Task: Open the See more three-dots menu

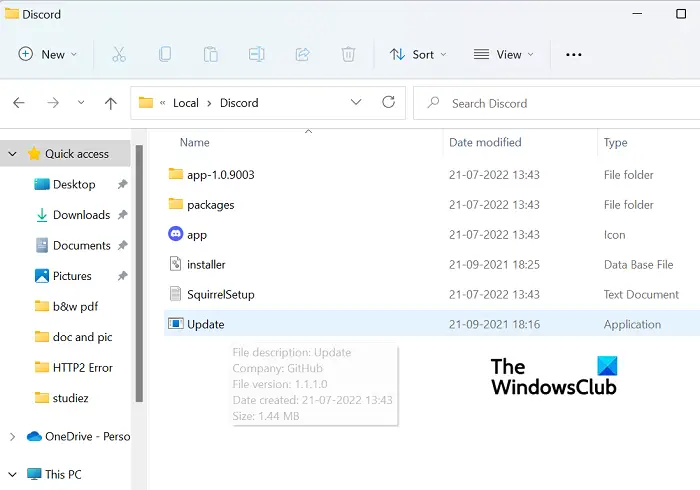Action: tap(574, 54)
